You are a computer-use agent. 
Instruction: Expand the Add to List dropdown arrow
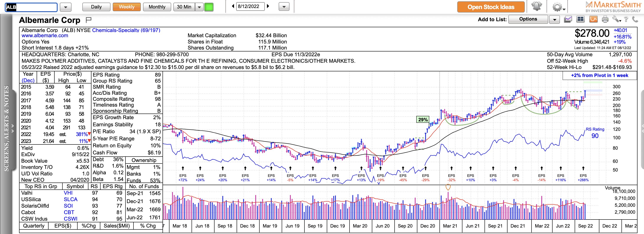(x=554, y=19)
